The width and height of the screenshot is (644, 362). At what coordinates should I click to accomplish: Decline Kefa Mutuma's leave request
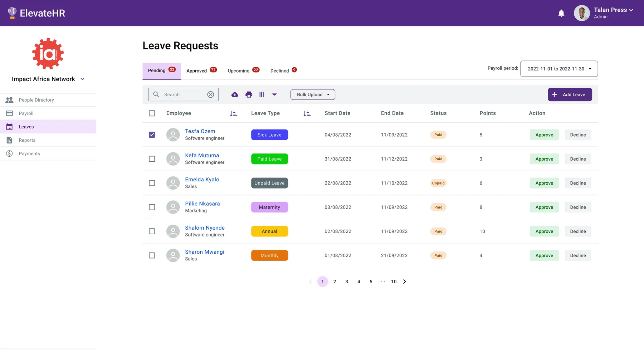[578, 159]
